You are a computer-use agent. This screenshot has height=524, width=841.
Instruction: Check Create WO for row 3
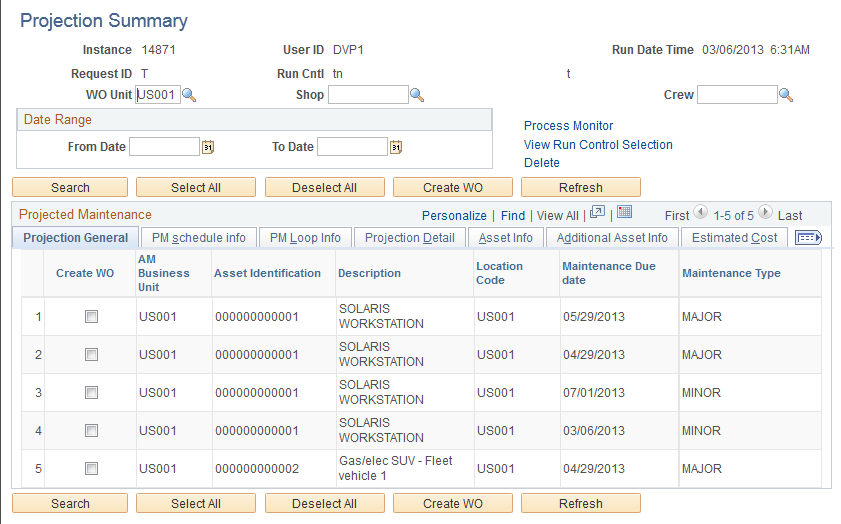coord(91,393)
